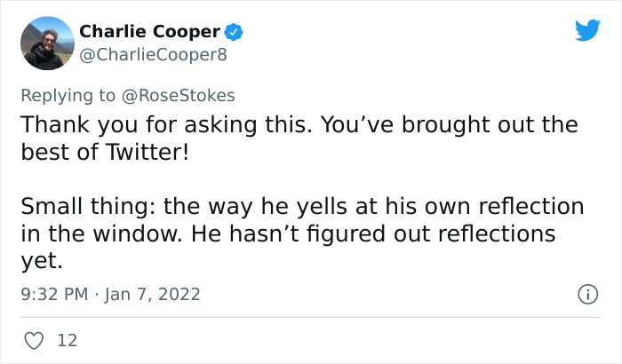
Task: Click the Twitter bird logo
Action: [587, 31]
